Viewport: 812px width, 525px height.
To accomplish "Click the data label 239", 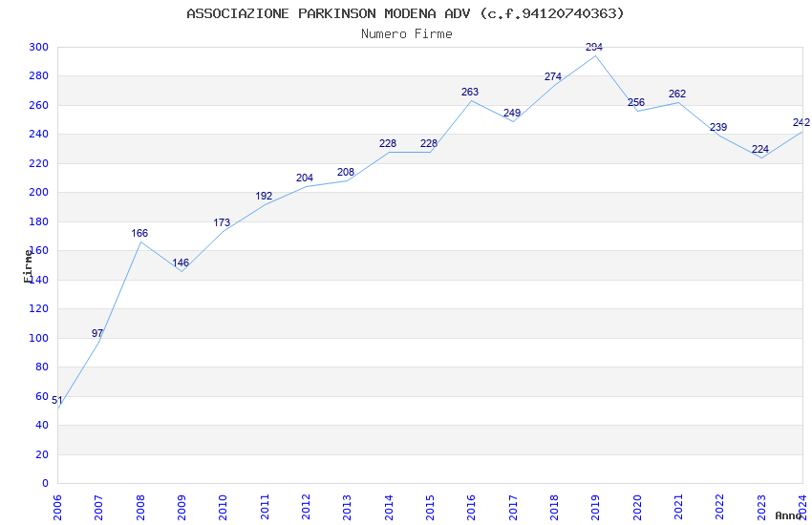I will [x=718, y=127].
